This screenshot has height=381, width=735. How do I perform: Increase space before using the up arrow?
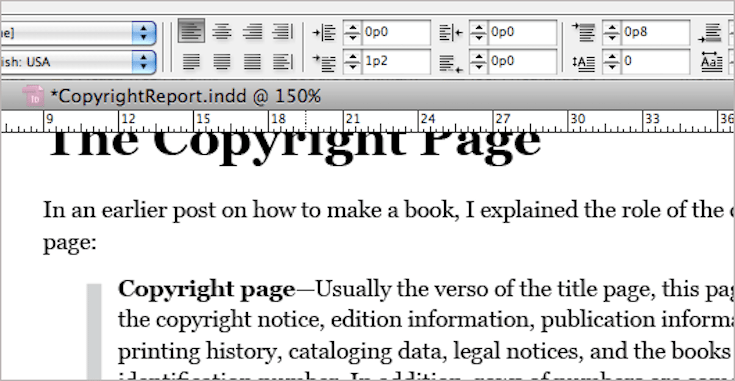point(612,27)
